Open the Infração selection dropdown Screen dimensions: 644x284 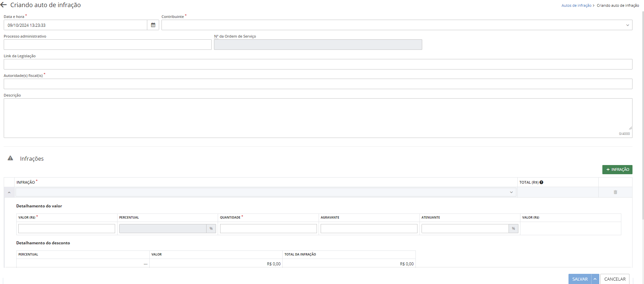tap(266, 192)
